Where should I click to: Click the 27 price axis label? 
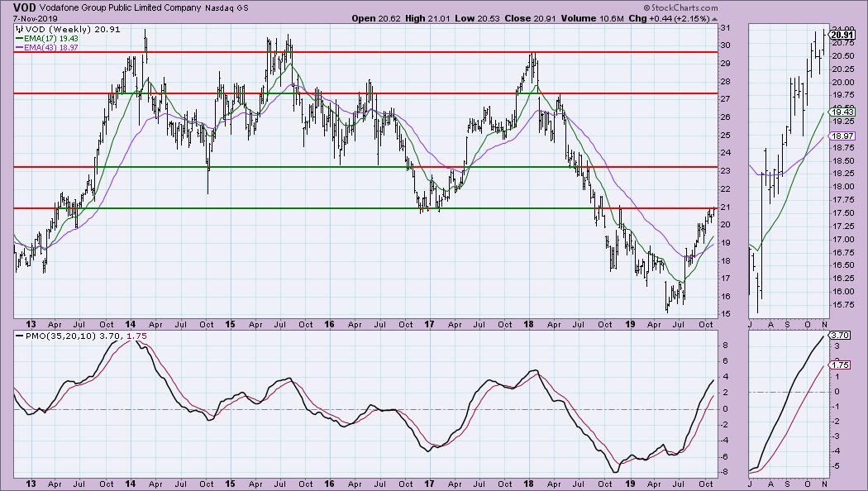point(725,99)
